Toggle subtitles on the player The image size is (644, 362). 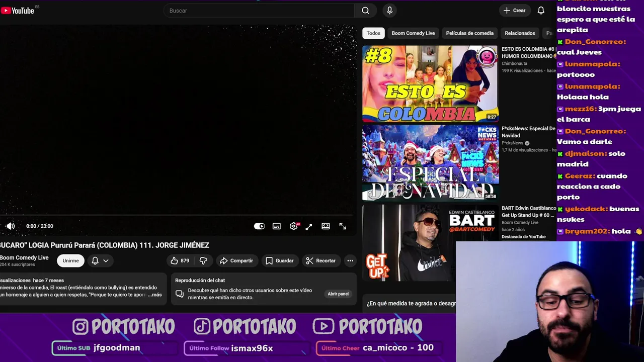click(277, 226)
